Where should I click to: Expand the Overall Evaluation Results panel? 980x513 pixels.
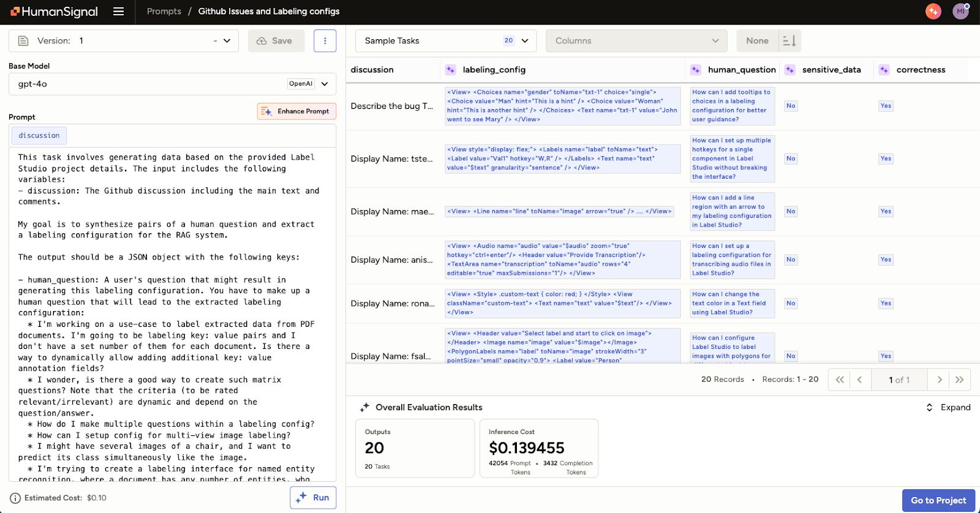tap(948, 408)
